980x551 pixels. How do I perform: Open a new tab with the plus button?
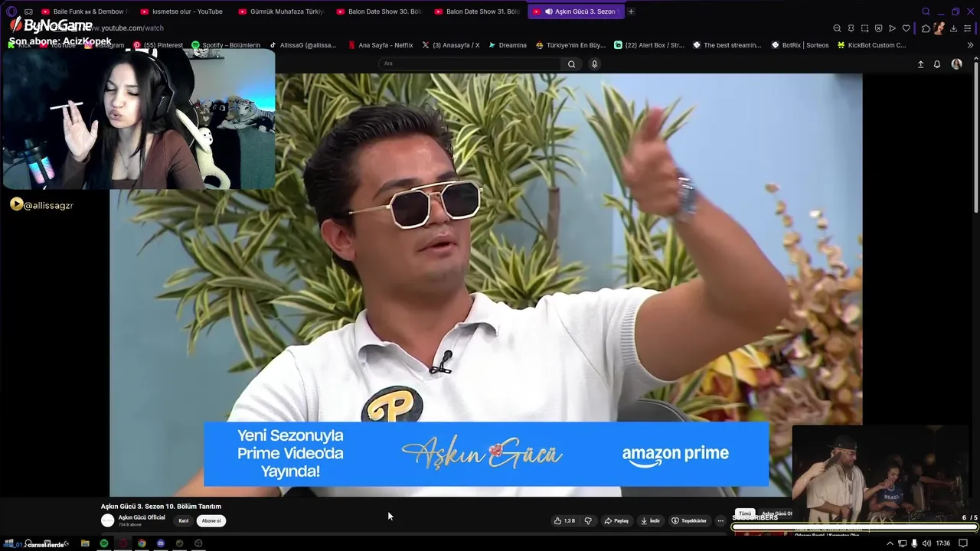631,11
